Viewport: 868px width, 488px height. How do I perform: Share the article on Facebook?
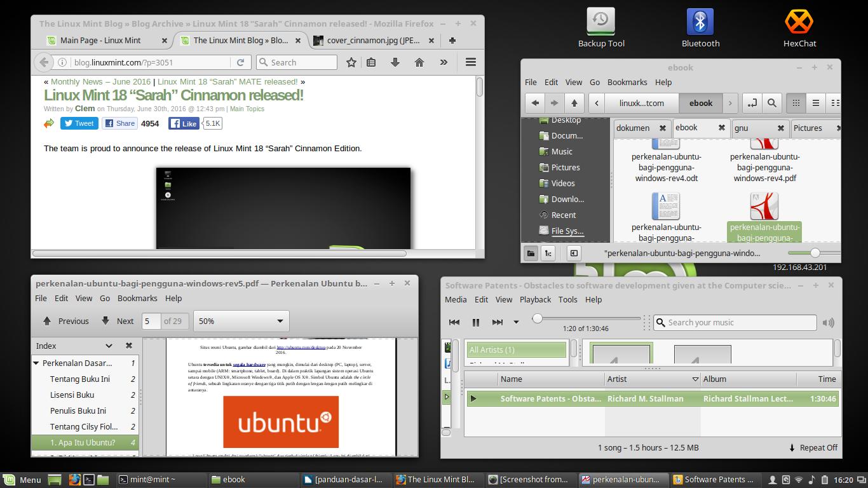tap(120, 123)
